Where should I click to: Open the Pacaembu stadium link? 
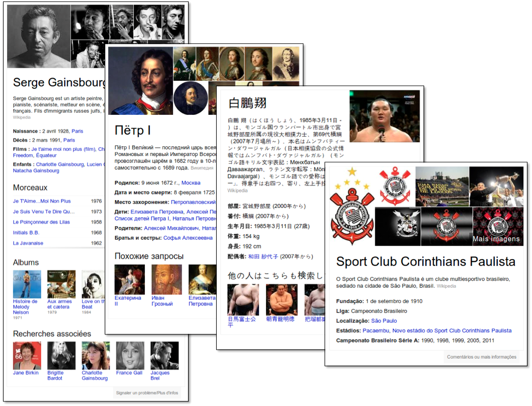(376, 330)
